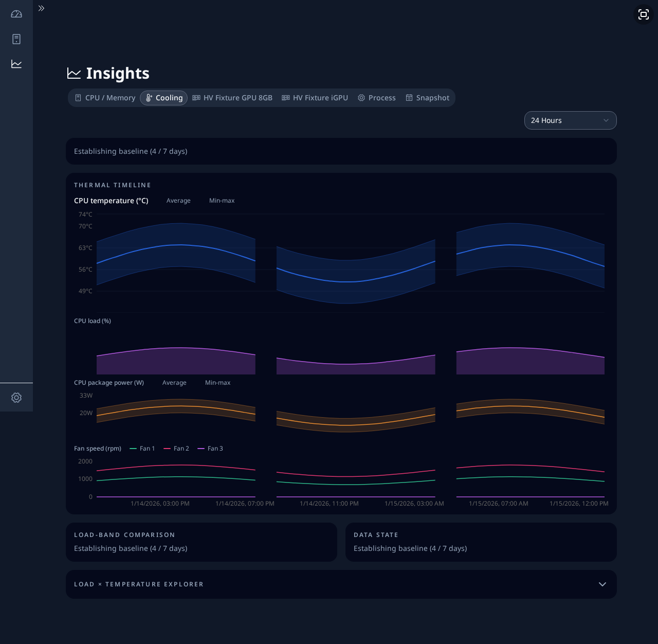658x644 pixels.
Task: Click the screenshot capture icon top right
Action: coord(644,14)
